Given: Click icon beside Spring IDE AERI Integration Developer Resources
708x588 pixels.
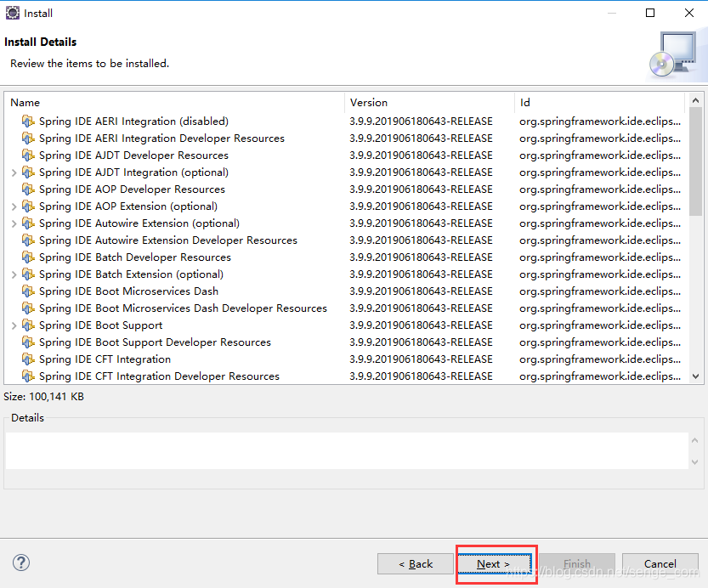Looking at the screenshot, I should pos(28,139).
